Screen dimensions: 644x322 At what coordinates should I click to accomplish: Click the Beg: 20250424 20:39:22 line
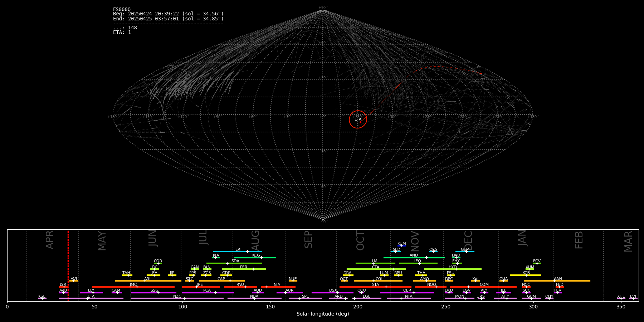168,14
